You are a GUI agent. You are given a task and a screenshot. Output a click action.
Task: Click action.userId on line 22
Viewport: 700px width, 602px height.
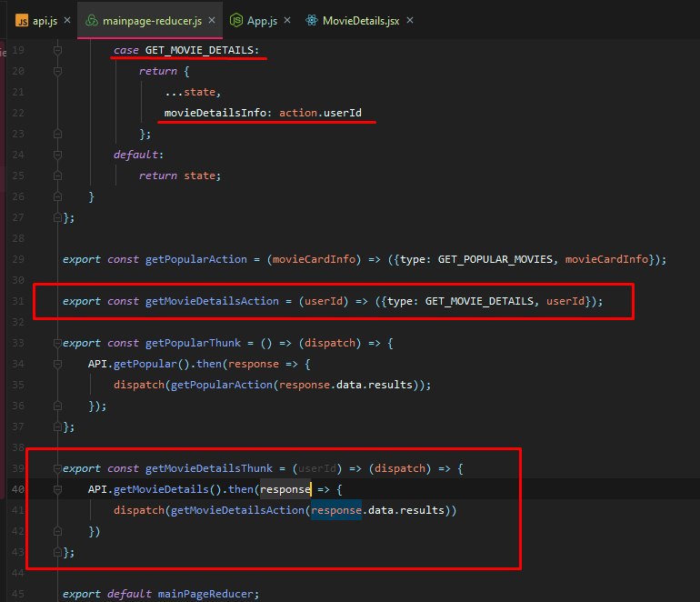tap(320, 113)
